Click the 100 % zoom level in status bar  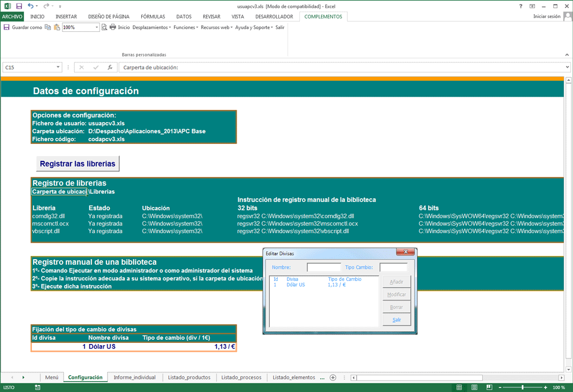tap(559, 387)
